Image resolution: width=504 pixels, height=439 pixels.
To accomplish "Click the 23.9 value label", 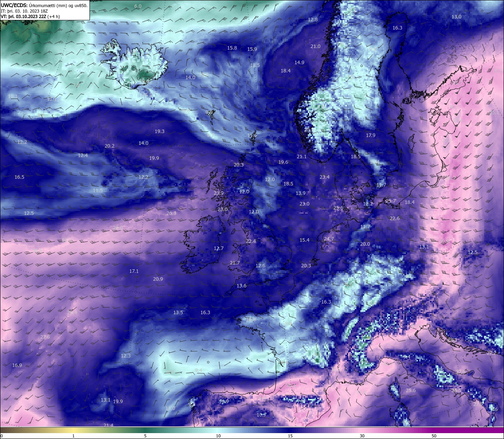I will 219,193.
